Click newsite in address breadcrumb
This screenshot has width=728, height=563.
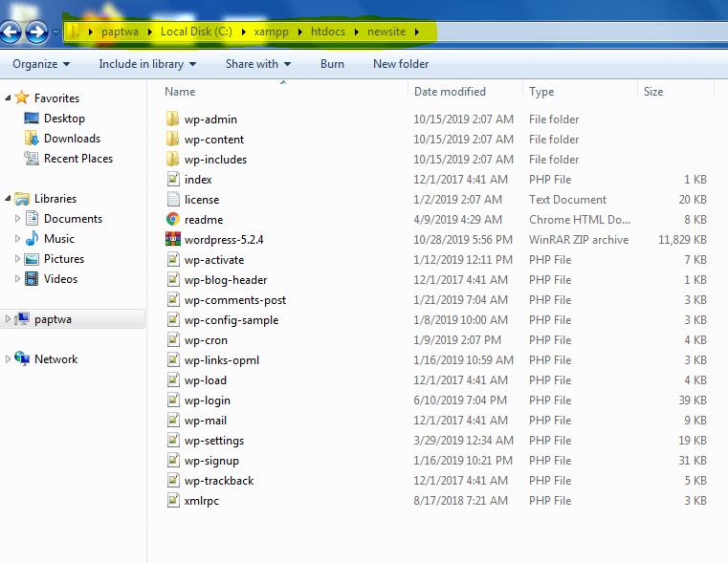click(386, 32)
